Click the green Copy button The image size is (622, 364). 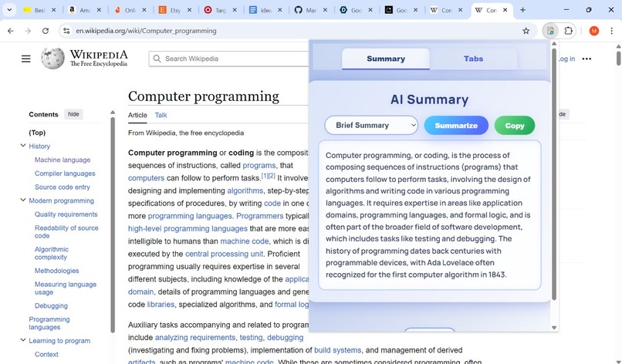point(515,125)
